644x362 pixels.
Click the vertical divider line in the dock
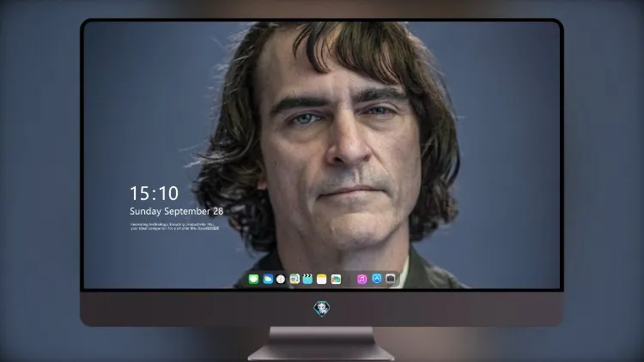pos(349,280)
